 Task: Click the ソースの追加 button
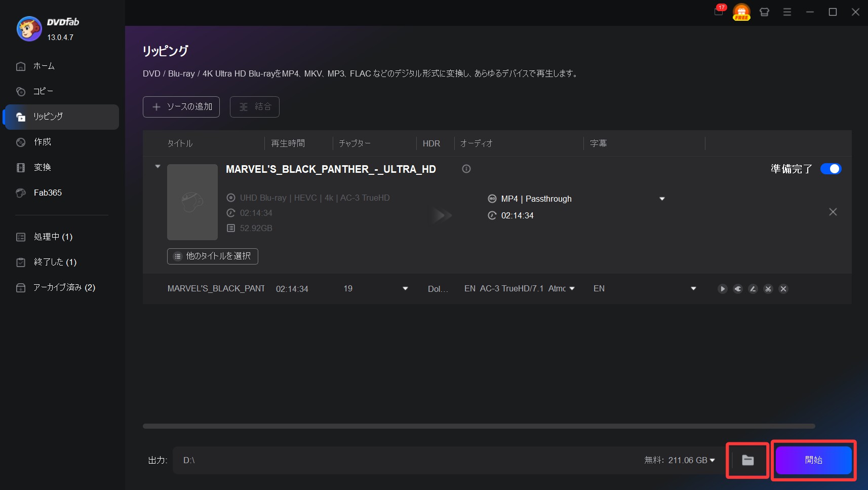(x=181, y=107)
